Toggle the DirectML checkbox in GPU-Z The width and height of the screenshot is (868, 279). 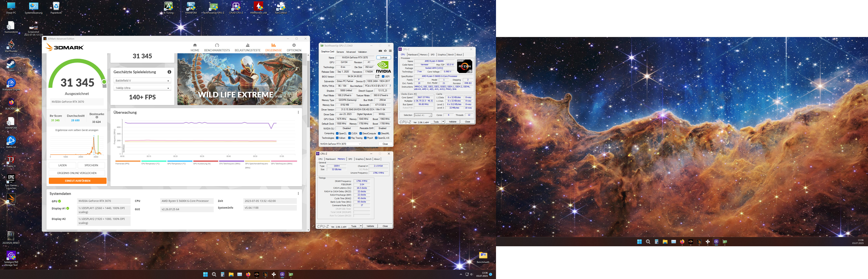pyautogui.click(x=379, y=133)
